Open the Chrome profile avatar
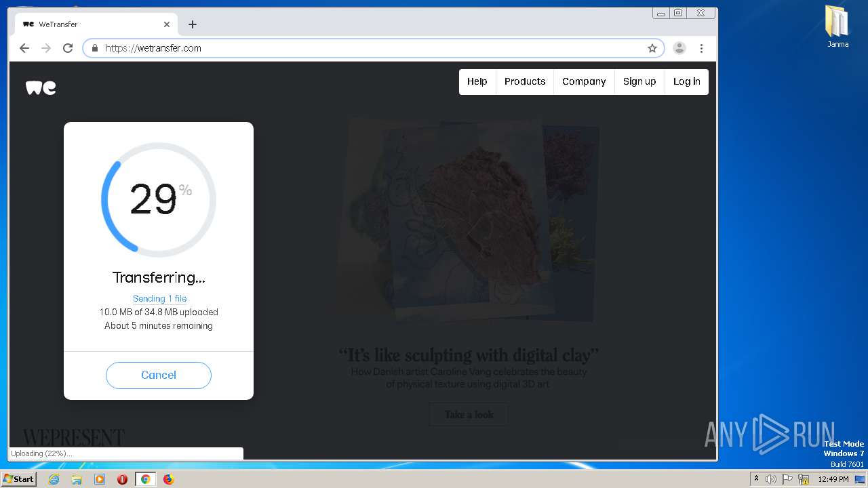Screen dimensions: 868x488 pyautogui.click(x=679, y=48)
